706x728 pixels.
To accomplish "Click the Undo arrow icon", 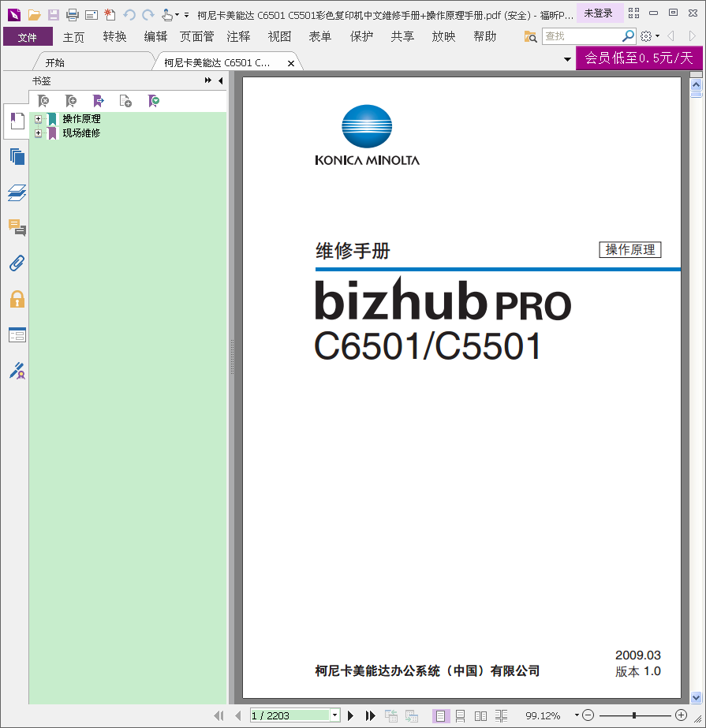I will (129, 15).
